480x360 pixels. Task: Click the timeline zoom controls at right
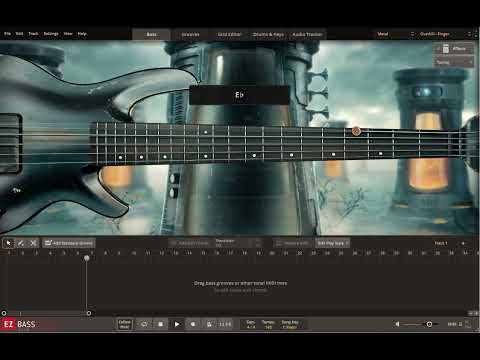473,313
